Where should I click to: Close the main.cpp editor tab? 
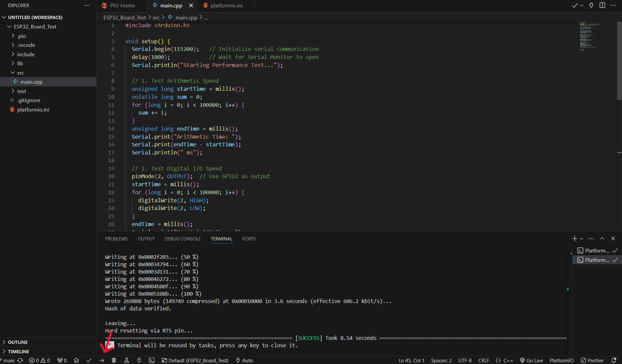tap(191, 5)
